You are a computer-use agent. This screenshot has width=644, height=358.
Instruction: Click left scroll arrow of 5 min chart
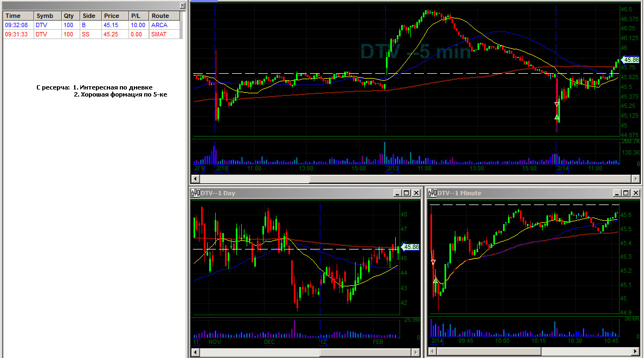pyautogui.click(x=196, y=179)
